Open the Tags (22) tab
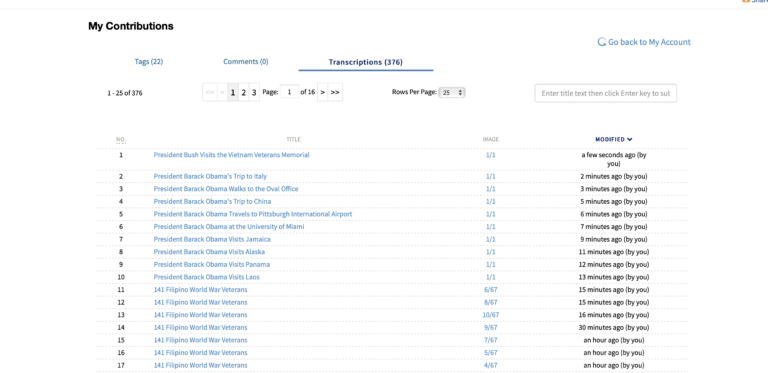Screen dimensions: 768x373 pyautogui.click(x=148, y=62)
